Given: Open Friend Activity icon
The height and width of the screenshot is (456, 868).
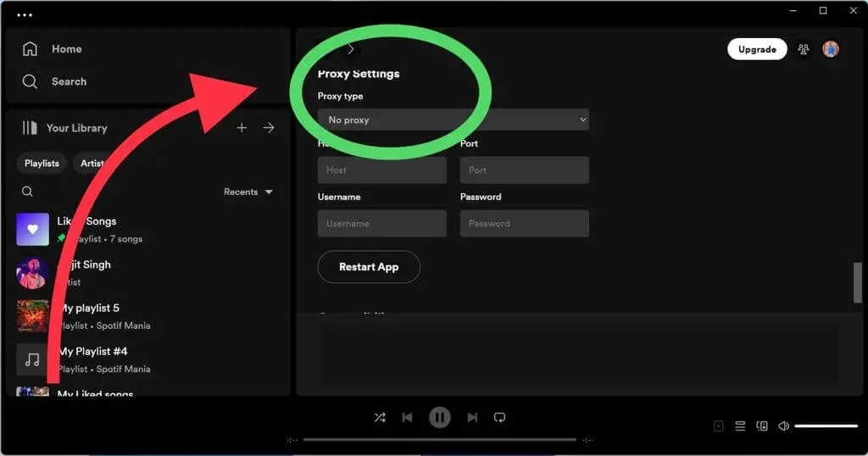Looking at the screenshot, I should click(x=804, y=49).
